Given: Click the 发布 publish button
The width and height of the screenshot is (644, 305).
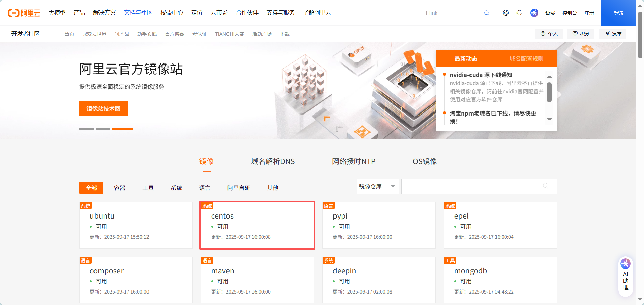Looking at the screenshot, I should pos(613,34).
